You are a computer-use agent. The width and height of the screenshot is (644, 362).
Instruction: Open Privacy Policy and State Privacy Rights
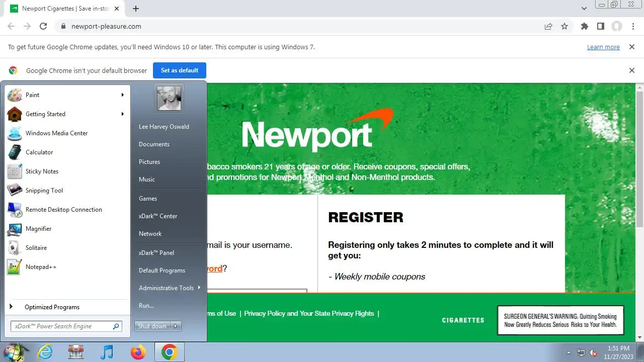[308, 313]
